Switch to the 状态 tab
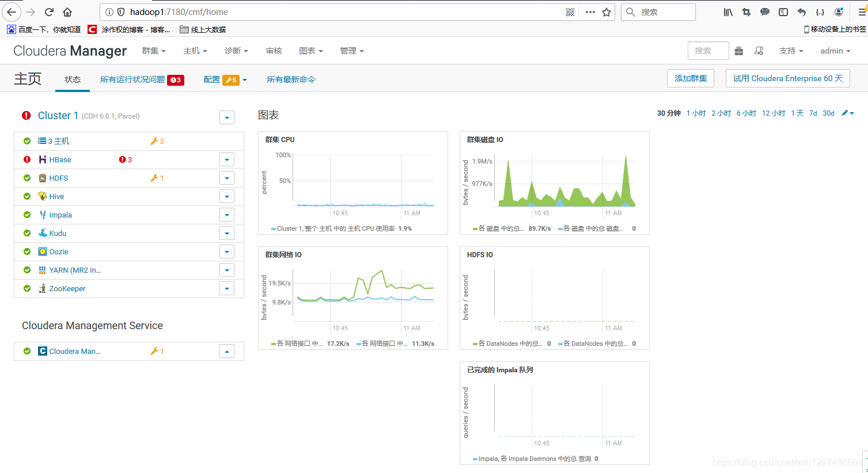 pyautogui.click(x=73, y=80)
